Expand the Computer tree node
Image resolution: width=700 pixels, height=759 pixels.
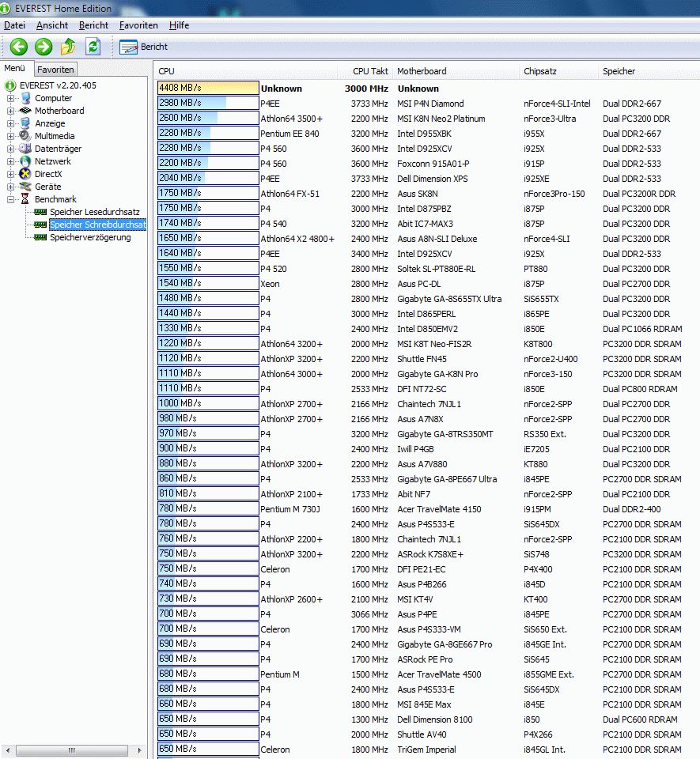coord(11,98)
